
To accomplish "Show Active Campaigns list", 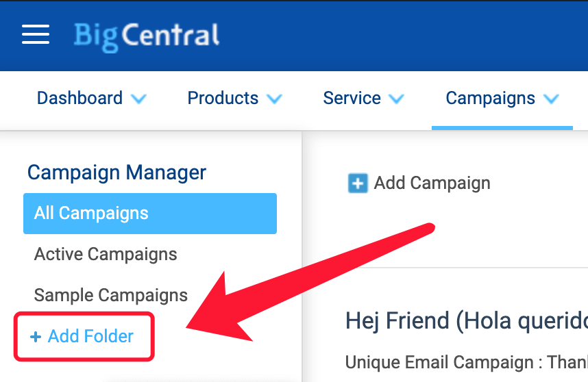I will [x=106, y=254].
